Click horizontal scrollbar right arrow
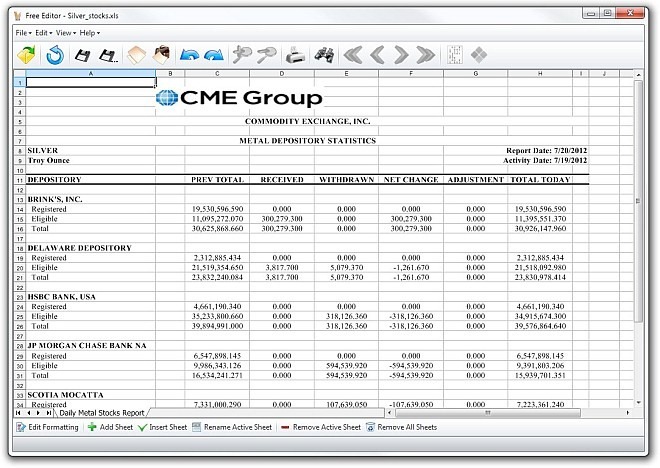 (x=628, y=413)
